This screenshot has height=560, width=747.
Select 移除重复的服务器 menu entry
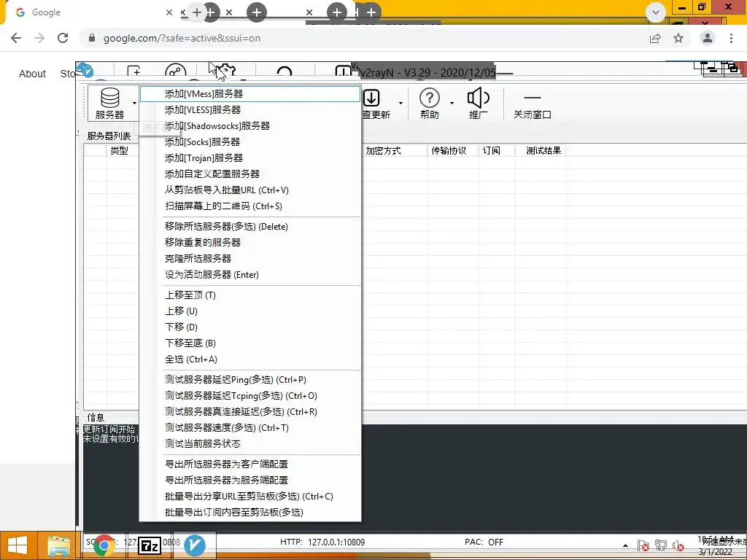point(250,242)
